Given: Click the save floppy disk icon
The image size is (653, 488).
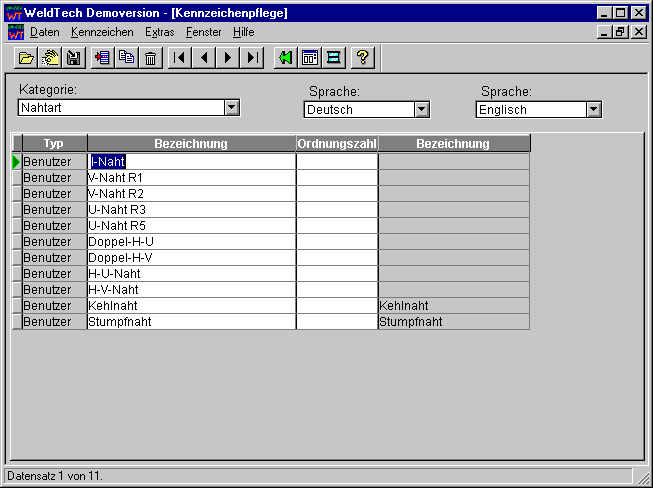Looking at the screenshot, I should 71,58.
